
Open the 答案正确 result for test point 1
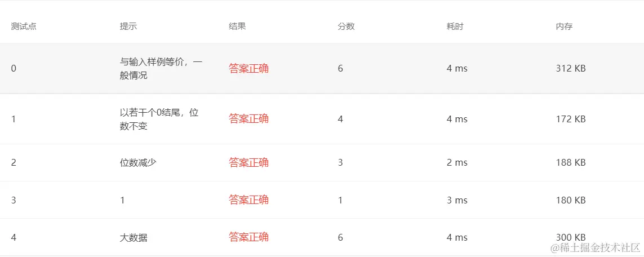[x=249, y=119]
